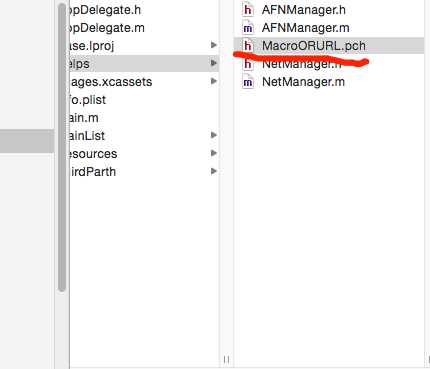Select the AppDelegate.h file row
430x369 pixels.
[x=144, y=10]
